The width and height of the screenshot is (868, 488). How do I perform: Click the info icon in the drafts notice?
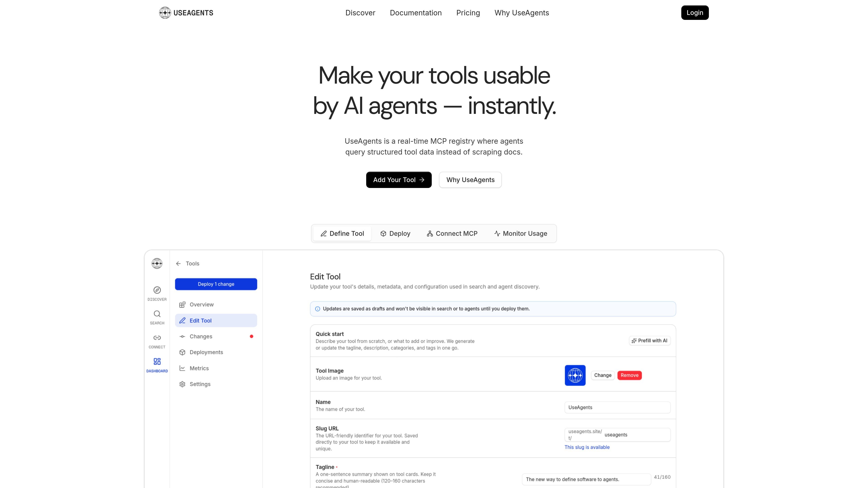point(317,309)
